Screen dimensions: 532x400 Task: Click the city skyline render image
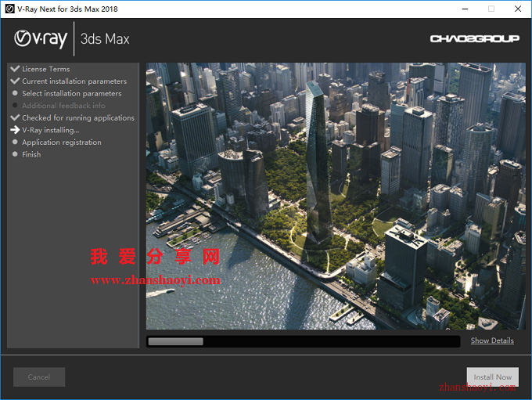click(336, 196)
